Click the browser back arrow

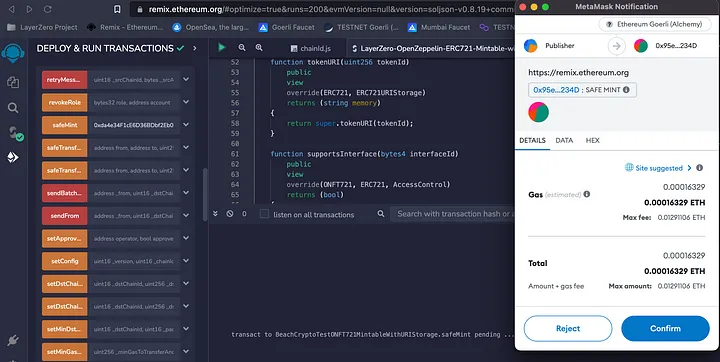coord(12,9)
